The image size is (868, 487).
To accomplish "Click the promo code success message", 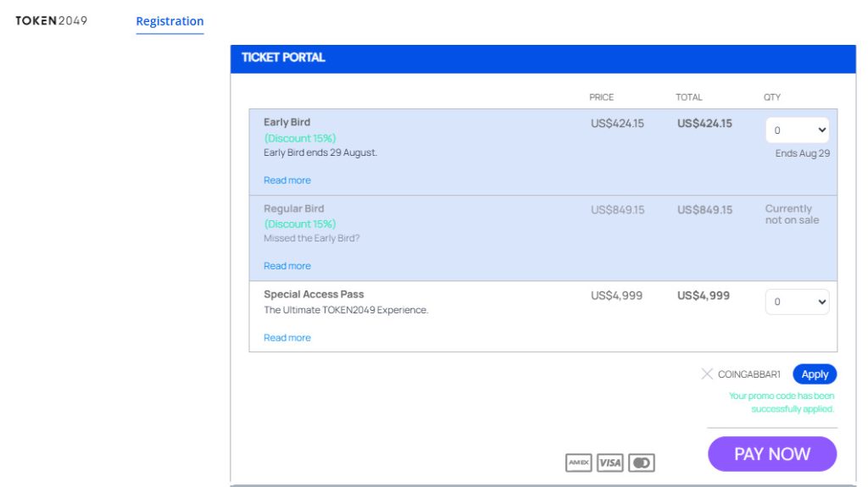I will 781,402.
